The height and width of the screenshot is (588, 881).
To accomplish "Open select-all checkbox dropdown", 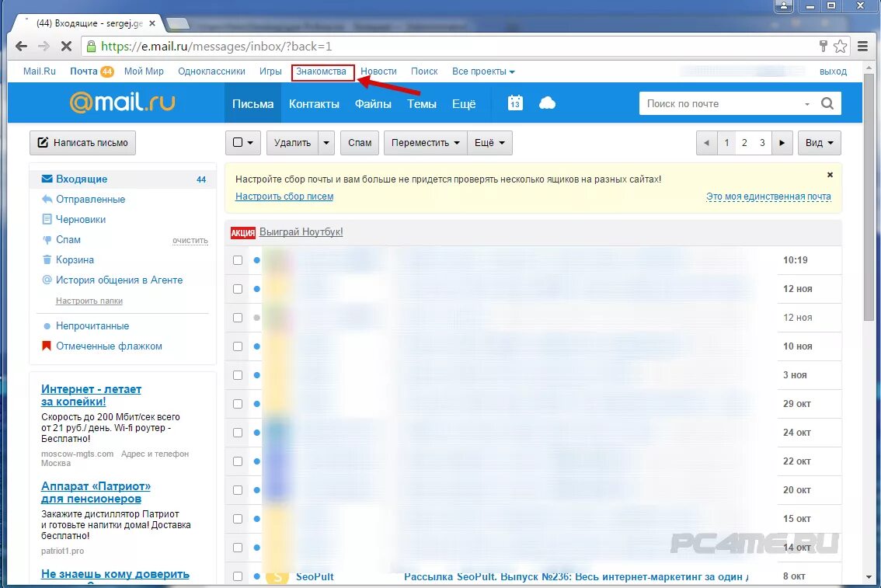I will (242, 143).
